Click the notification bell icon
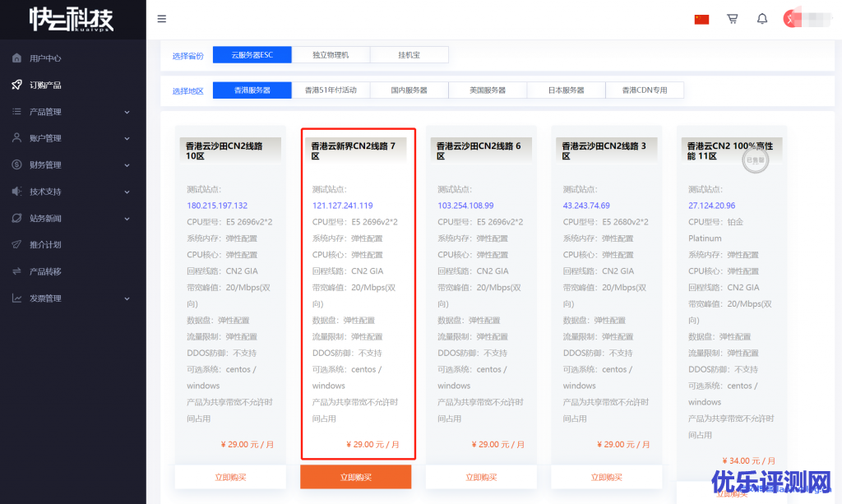Image resolution: width=842 pixels, height=504 pixels. pyautogui.click(x=762, y=19)
